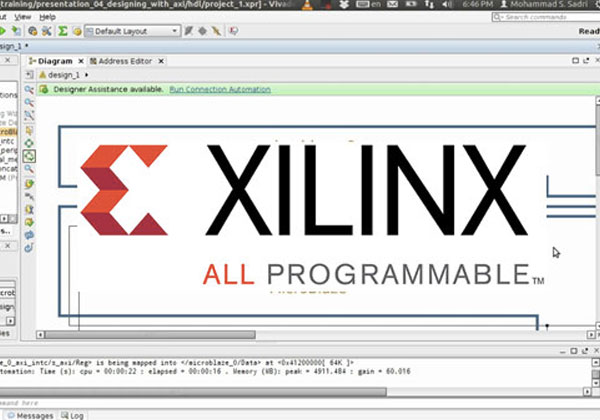This screenshot has width=600, height=420.
Task: Click the mail envelope in system tray
Action: [x=392, y=5]
